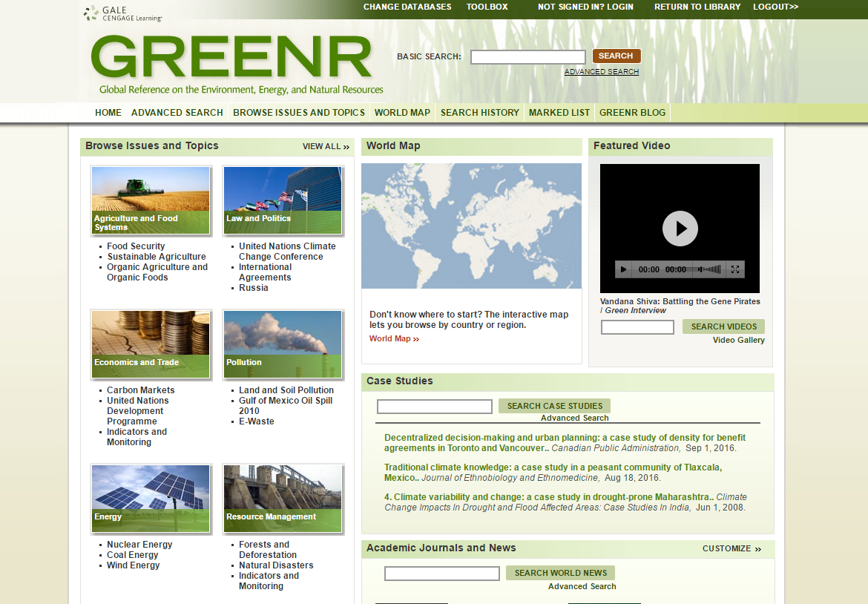Open the Marked List nav tab
Screen dimensions: 868x604
(x=559, y=112)
